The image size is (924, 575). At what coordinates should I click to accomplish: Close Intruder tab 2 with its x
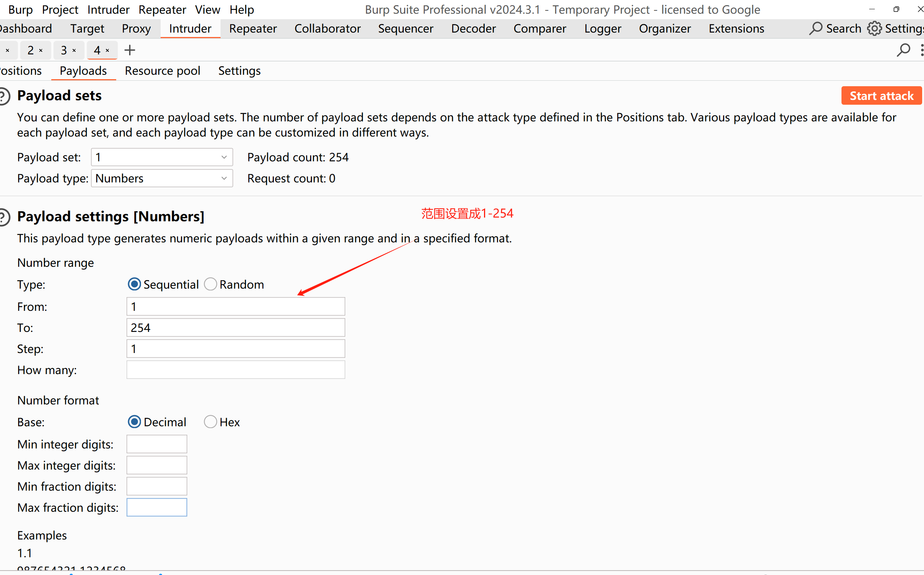click(x=41, y=50)
